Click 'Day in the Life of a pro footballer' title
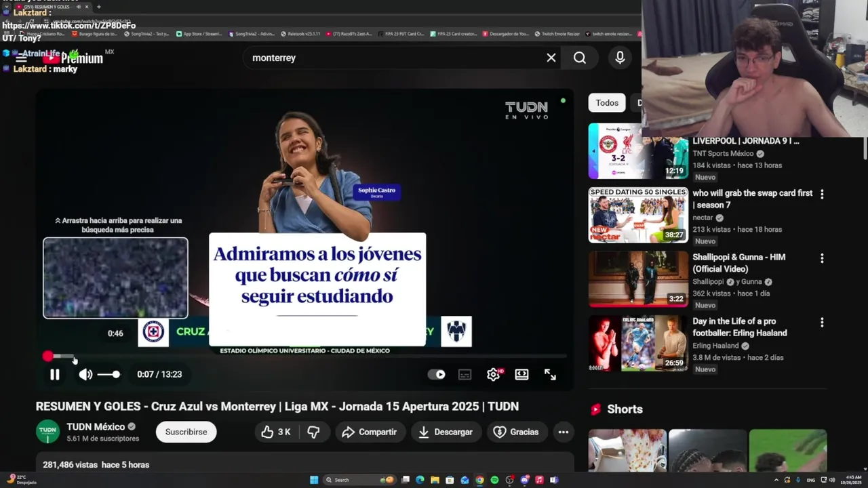Viewport: 868px width, 488px height. [740, 327]
